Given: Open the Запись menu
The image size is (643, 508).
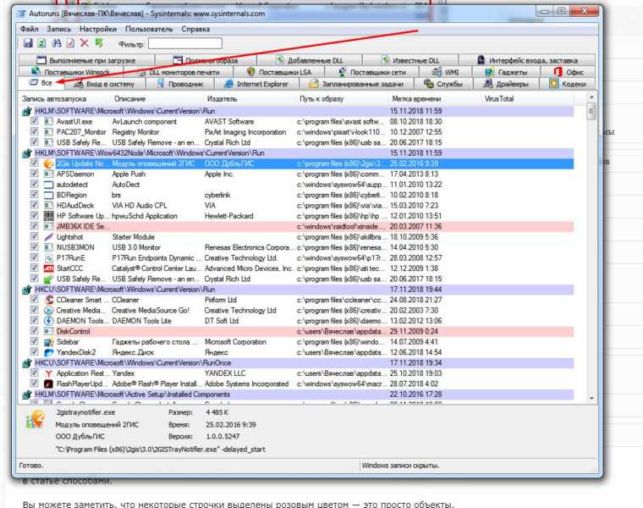Looking at the screenshot, I should [x=59, y=29].
